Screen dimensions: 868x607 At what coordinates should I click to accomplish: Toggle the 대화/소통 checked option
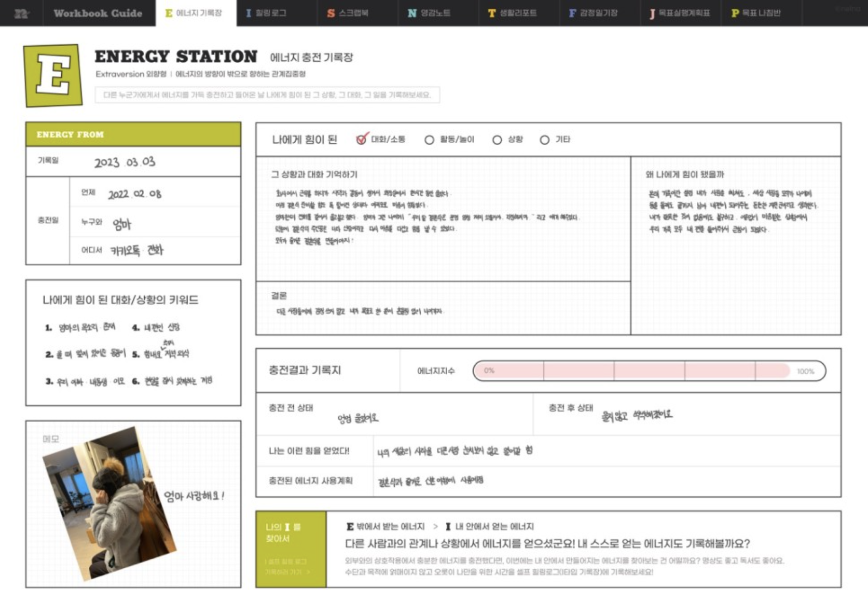click(x=361, y=139)
